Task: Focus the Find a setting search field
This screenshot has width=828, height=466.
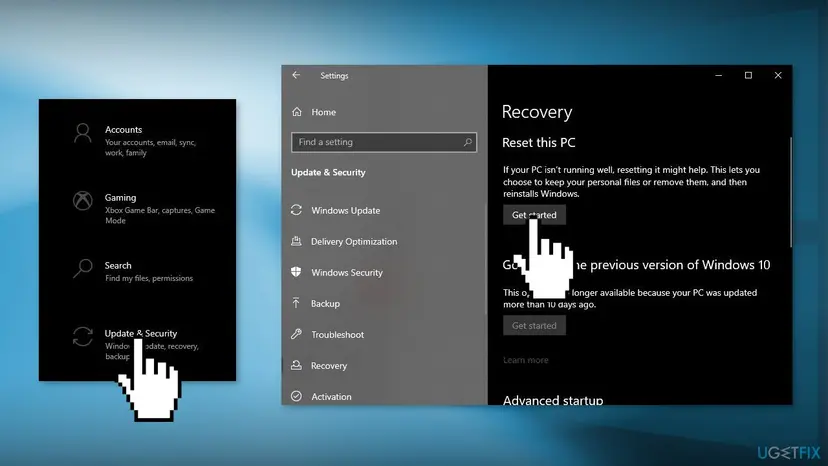Action: click(x=384, y=142)
